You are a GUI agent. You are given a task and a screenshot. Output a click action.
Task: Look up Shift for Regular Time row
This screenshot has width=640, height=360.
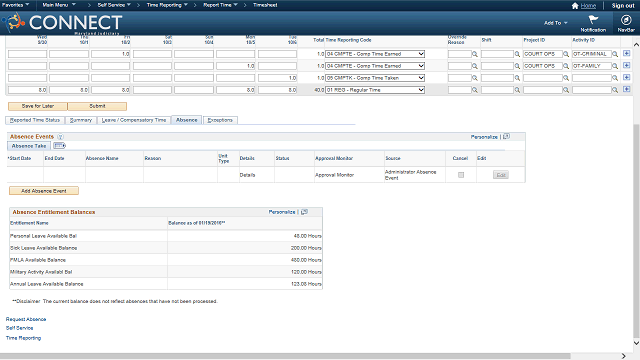(x=517, y=90)
